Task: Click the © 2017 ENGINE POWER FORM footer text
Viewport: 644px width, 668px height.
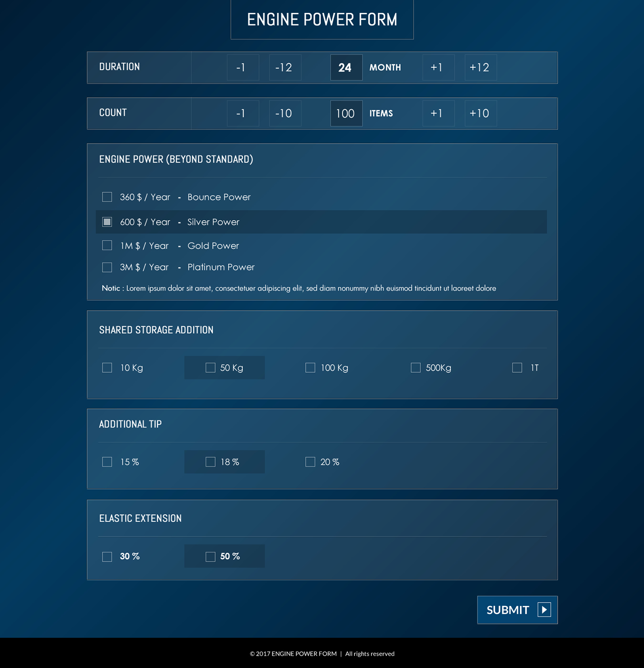Action: [293, 654]
